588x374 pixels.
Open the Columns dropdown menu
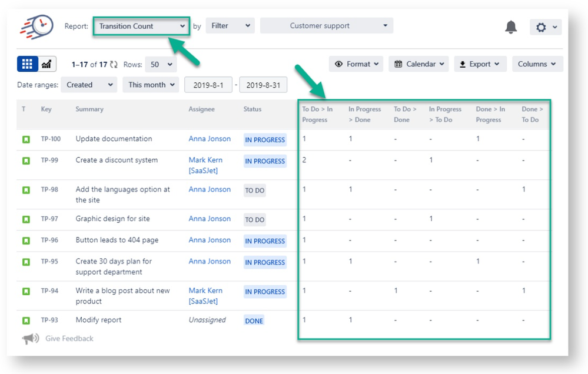click(x=537, y=64)
